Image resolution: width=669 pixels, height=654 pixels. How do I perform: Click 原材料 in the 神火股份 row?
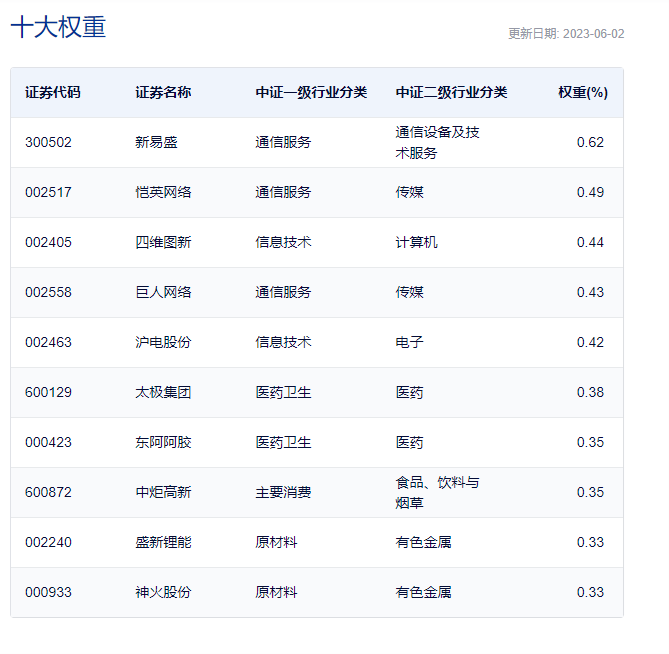276,592
